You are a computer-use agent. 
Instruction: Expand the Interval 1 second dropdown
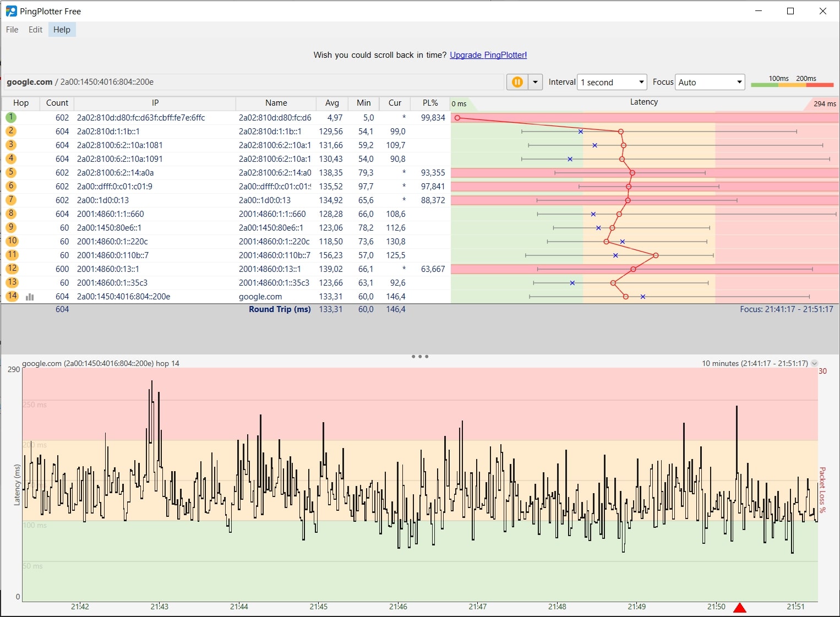click(x=612, y=82)
